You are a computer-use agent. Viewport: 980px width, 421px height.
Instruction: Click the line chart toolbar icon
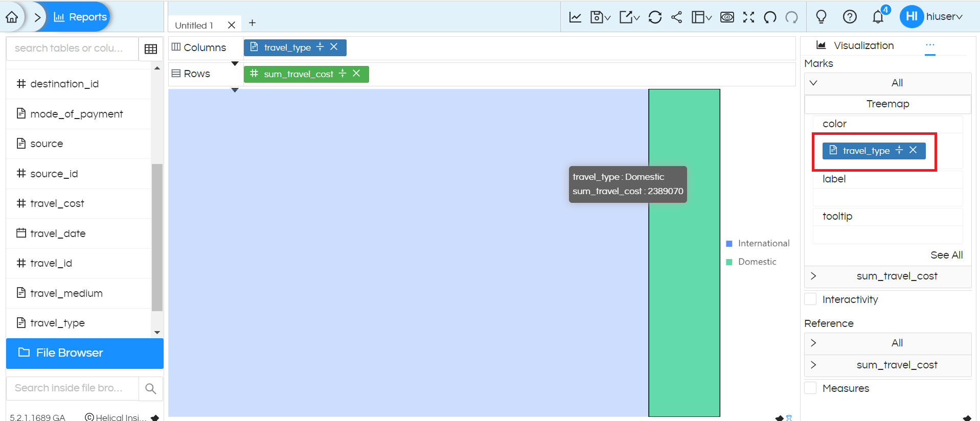pyautogui.click(x=575, y=17)
